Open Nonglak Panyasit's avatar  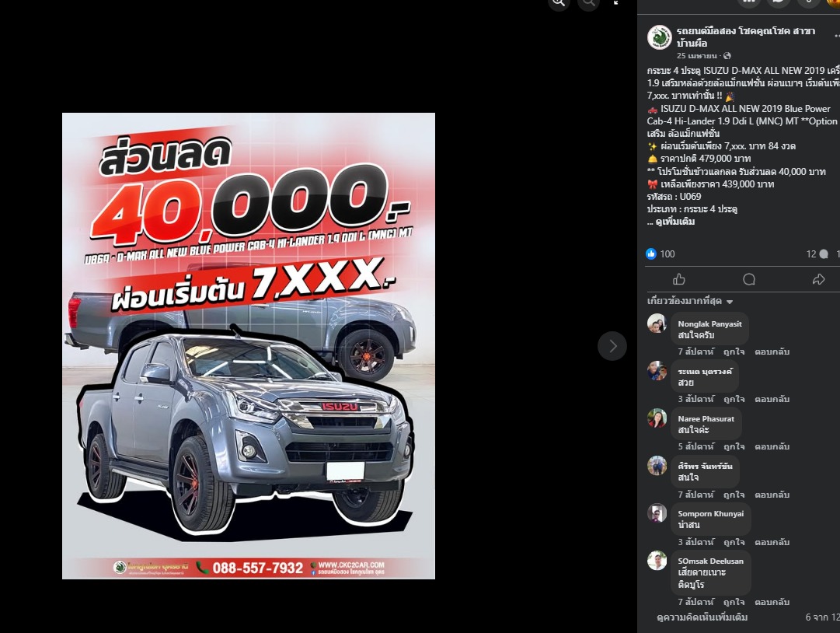[x=657, y=323]
